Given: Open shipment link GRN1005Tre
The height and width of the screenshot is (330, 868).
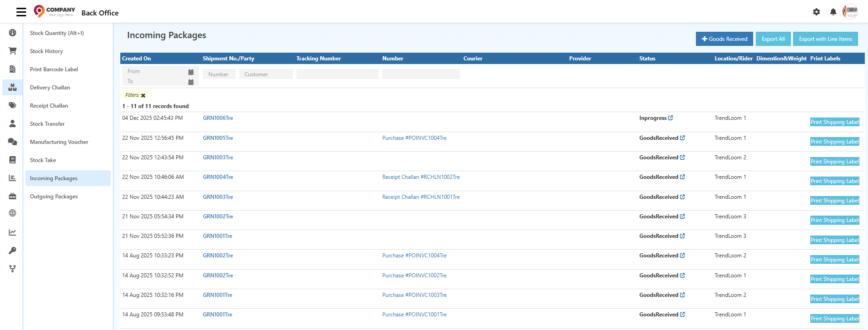Looking at the screenshot, I should click(218, 138).
